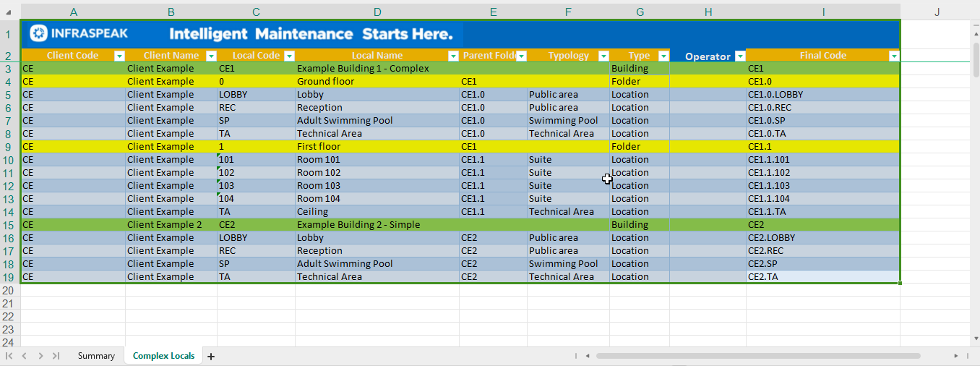Select cell 'Client Example 2'

171,225
